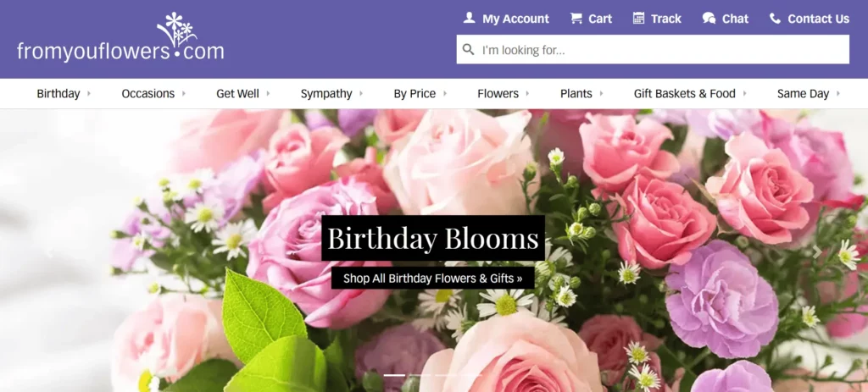
Task: Click the fromyouflowers.com logo
Action: [120, 38]
